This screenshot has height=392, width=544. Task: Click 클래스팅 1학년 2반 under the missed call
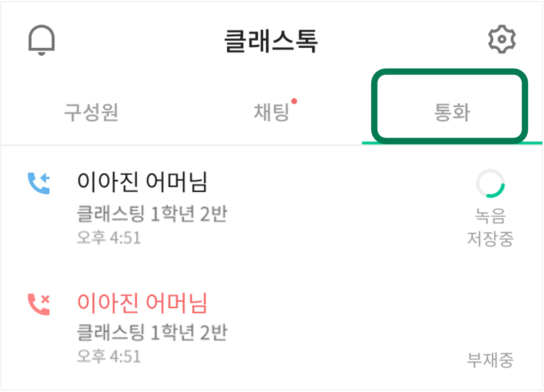pos(152,332)
